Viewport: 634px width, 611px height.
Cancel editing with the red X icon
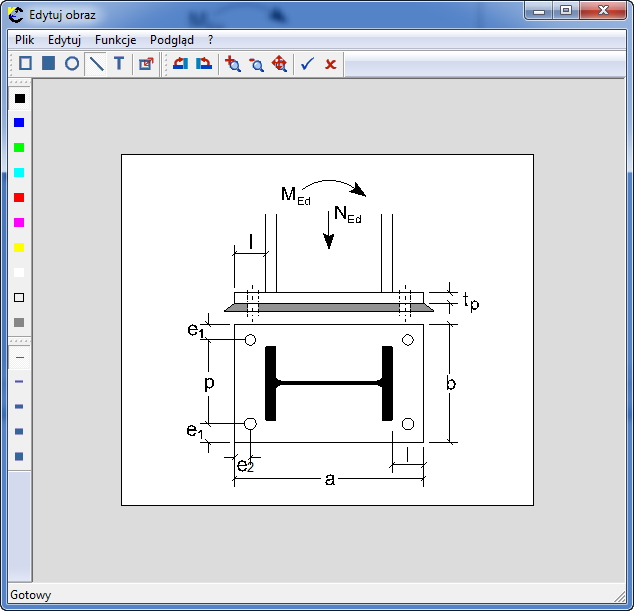pyautogui.click(x=330, y=63)
